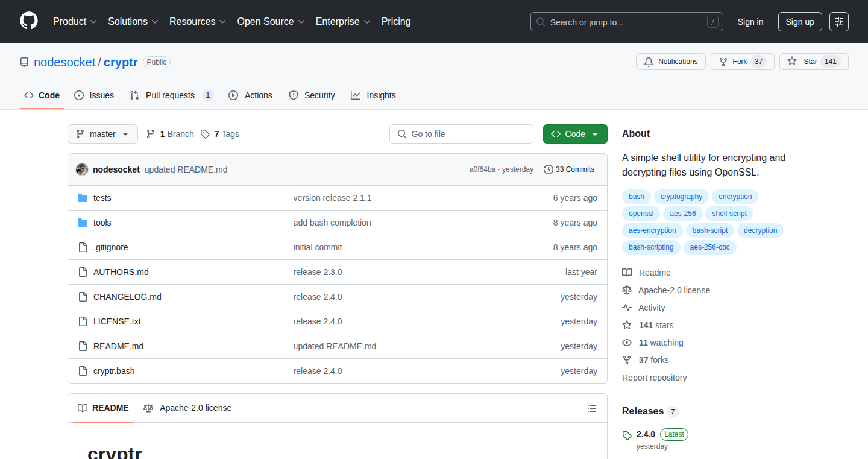This screenshot has height=459, width=868.
Task: Open commit message "version release 2.1.1"
Action: click(x=333, y=198)
